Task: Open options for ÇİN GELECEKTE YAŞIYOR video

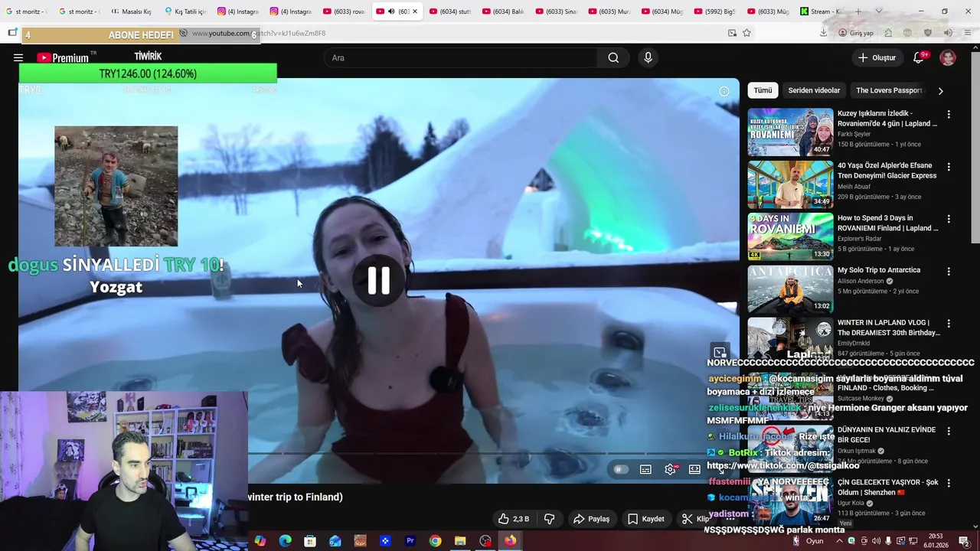Action: (949, 484)
